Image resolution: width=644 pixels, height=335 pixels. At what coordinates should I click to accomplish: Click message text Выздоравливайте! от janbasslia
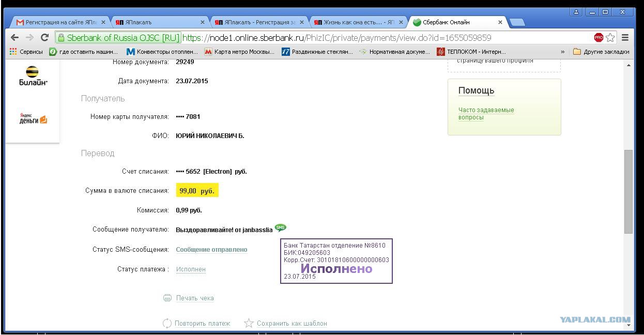(x=224, y=230)
